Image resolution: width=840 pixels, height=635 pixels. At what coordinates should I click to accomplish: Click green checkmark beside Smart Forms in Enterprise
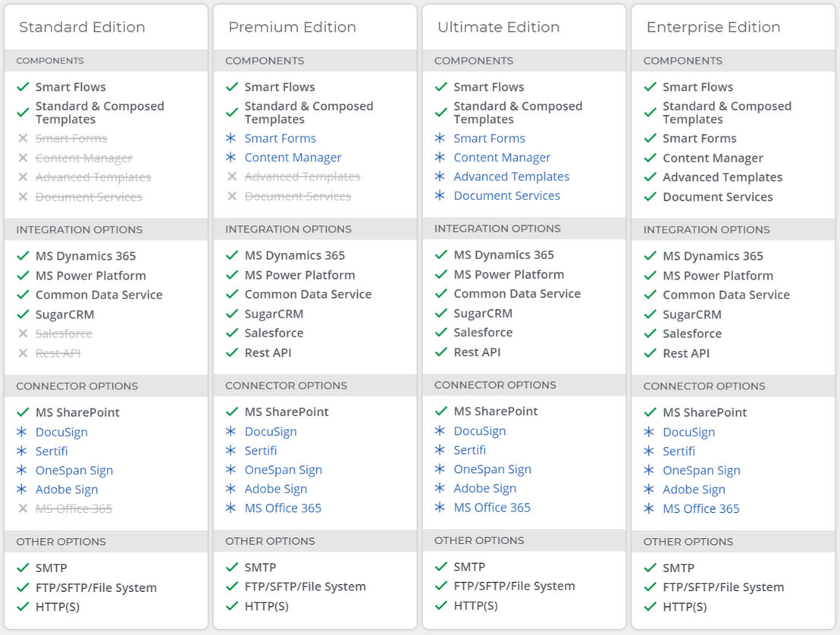pyautogui.click(x=650, y=138)
